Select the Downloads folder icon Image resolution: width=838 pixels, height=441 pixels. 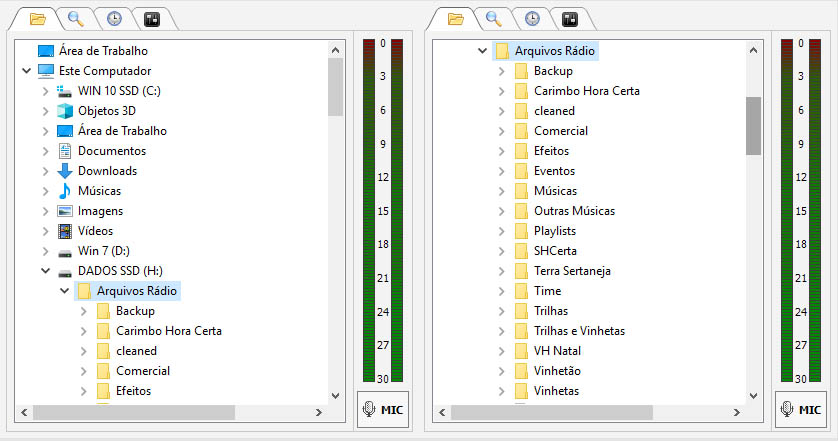click(65, 171)
